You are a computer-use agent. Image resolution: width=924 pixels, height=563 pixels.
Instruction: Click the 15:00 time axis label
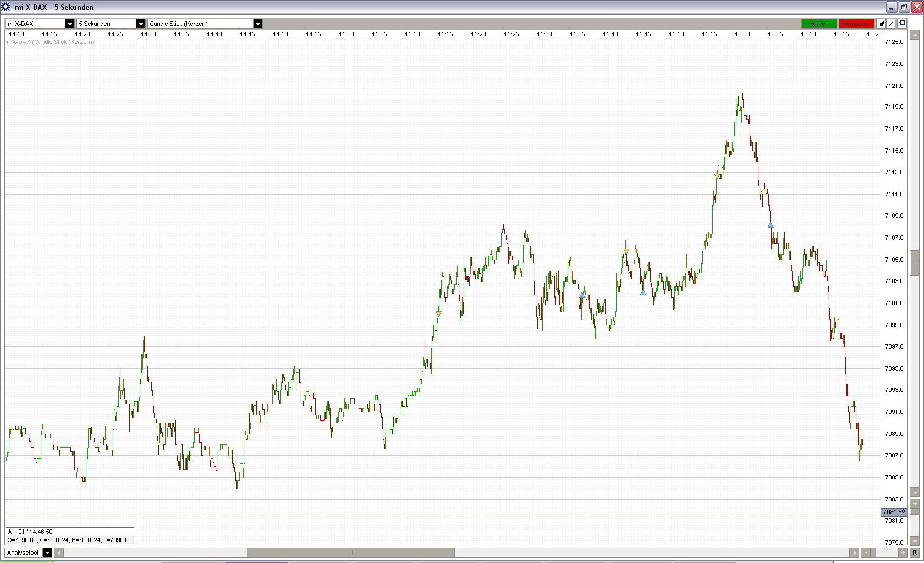[x=346, y=34]
